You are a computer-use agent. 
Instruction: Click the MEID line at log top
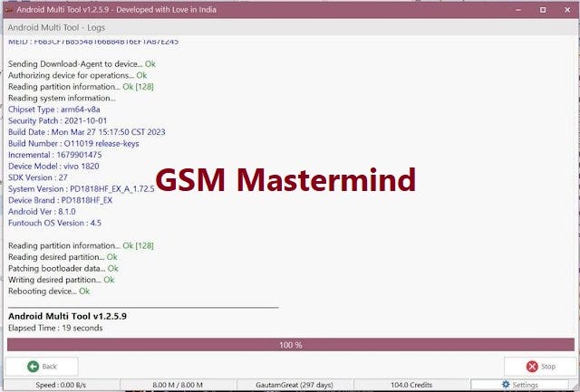tap(93, 42)
